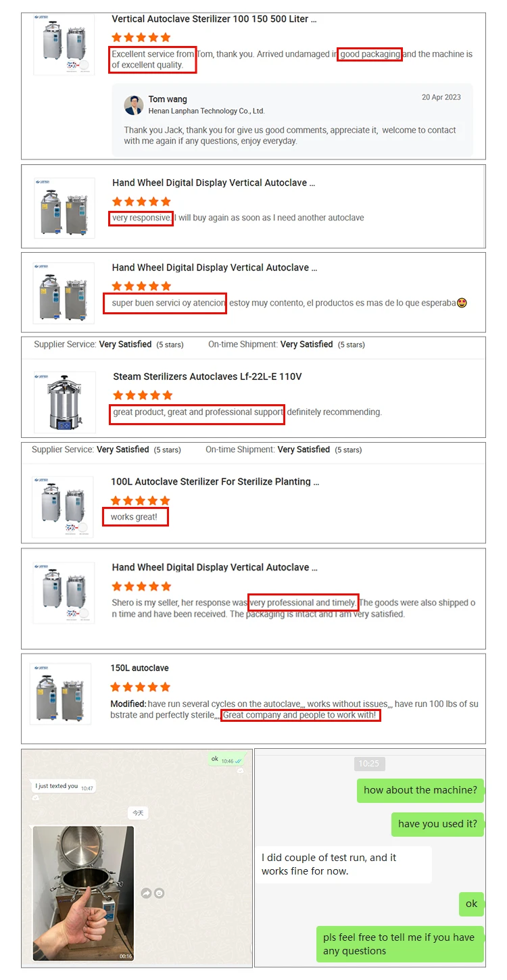Click the 150L autoclave product title
This screenshot has height=980, width=507.
click(140, 668)
